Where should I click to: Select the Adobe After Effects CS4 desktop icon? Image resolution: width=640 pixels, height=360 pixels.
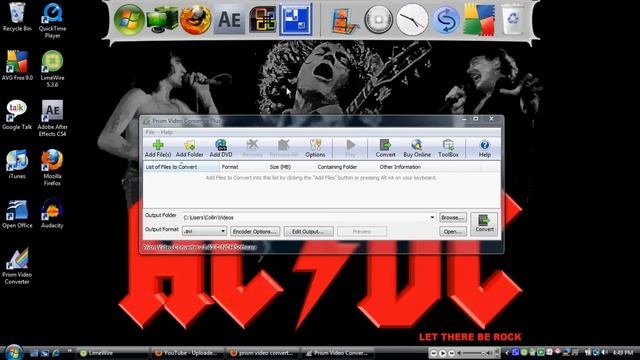[x=52, y=118]
